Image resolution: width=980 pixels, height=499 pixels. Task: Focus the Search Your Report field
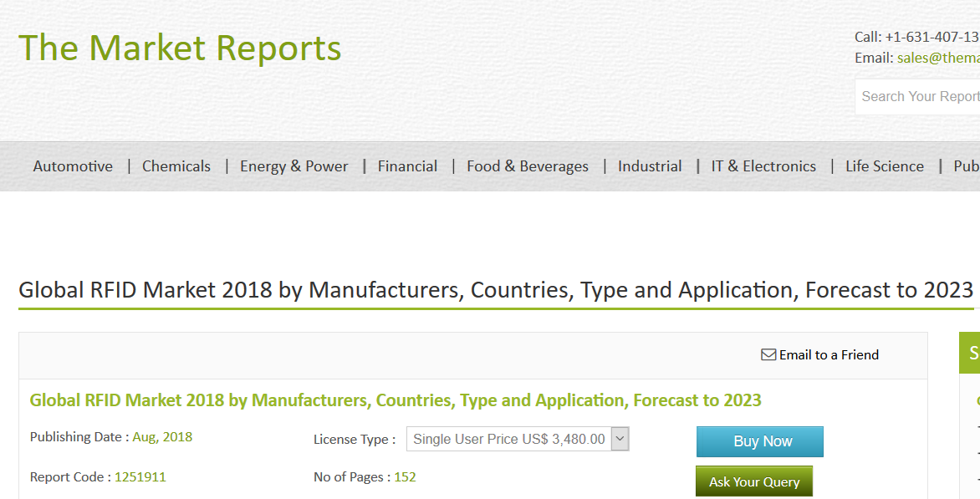917,97
